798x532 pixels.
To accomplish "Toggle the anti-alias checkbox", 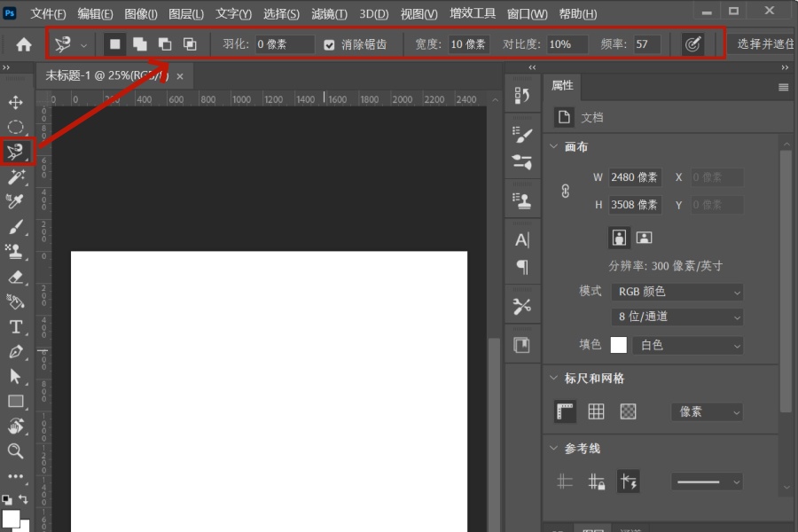I will point(329,45).
